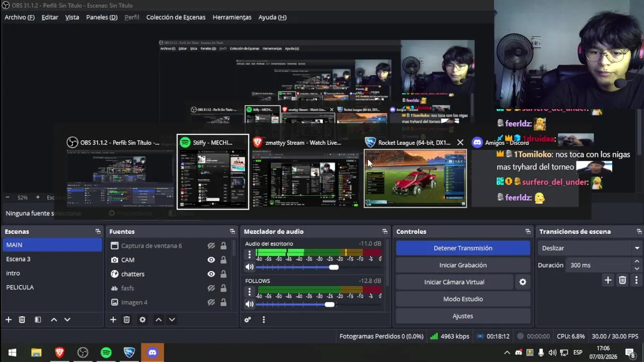Open transition properties three-dot menu
The width and height of the screenshot is (644, 362).
click(636, 280)
